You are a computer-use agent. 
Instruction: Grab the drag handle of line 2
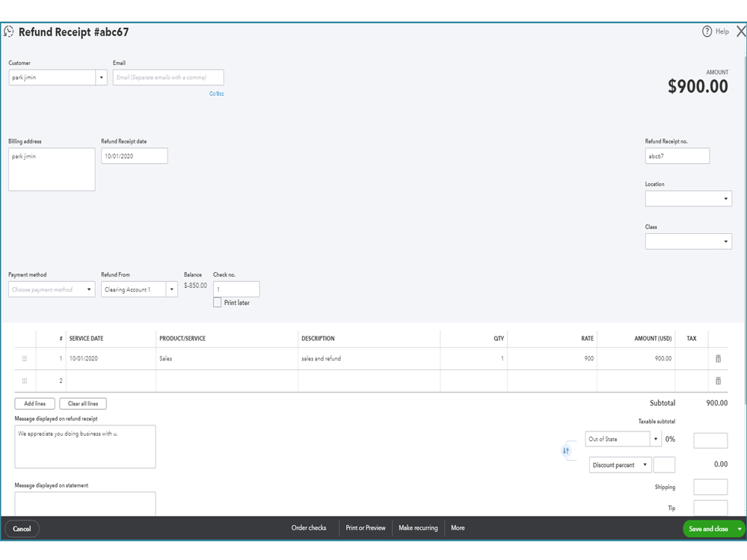tap(25, 381)
